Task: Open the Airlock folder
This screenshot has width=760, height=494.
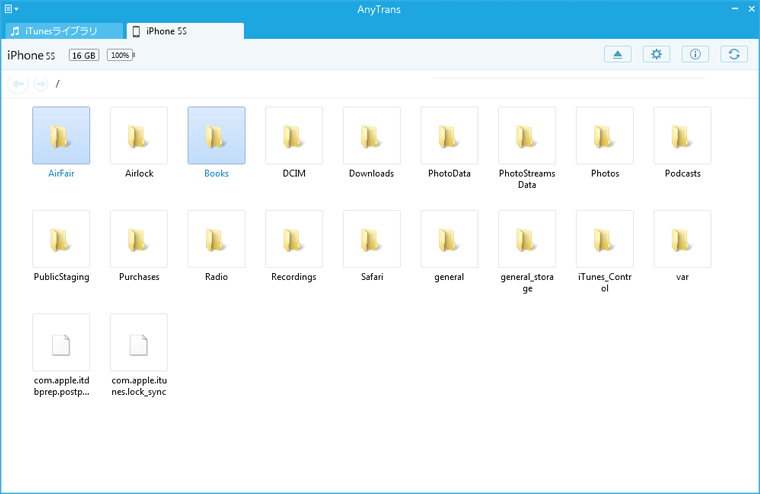Action: pyautogui.click(x=139, y=136)
